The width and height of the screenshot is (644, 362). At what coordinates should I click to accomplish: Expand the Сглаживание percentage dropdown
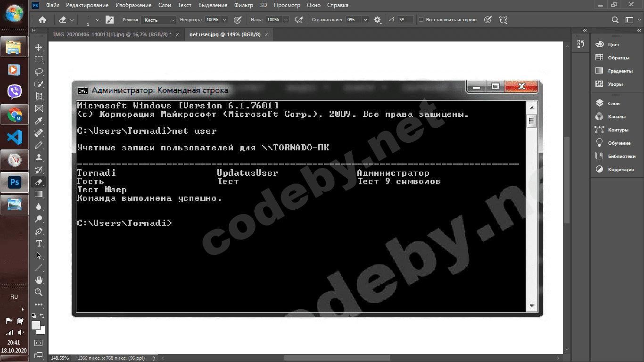(x=365, y=20)
